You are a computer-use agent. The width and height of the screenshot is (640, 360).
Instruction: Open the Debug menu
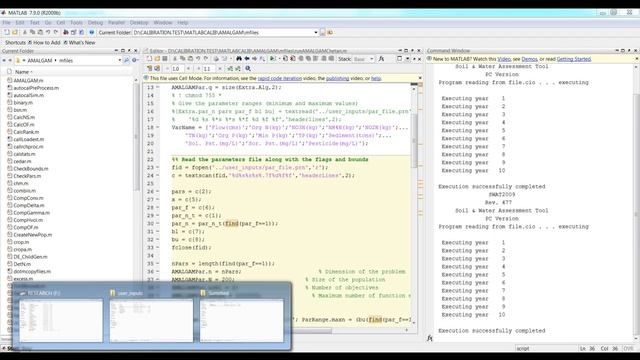(x=96, y=23)
